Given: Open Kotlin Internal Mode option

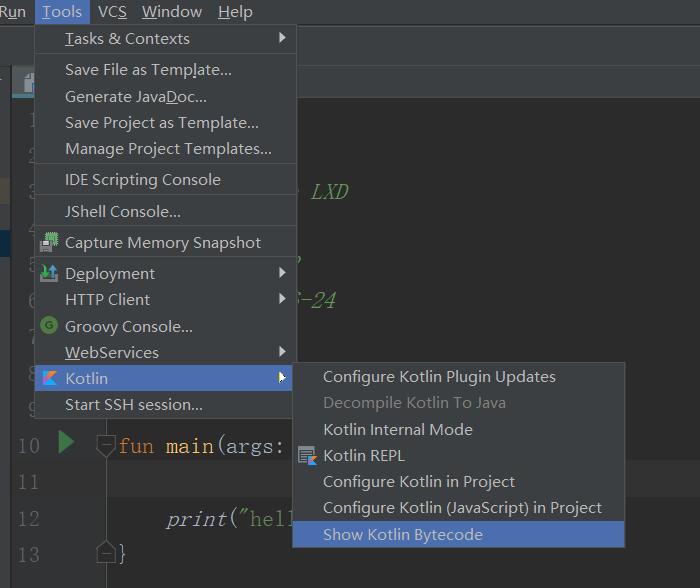Looking at the screenshot, I should 398,429.
